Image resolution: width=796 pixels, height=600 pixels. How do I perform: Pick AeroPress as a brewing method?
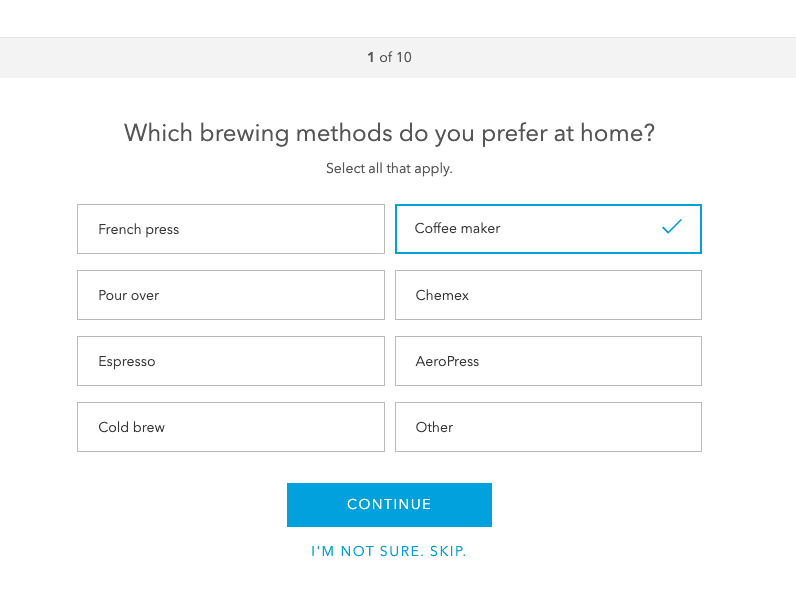coord(548,361)
